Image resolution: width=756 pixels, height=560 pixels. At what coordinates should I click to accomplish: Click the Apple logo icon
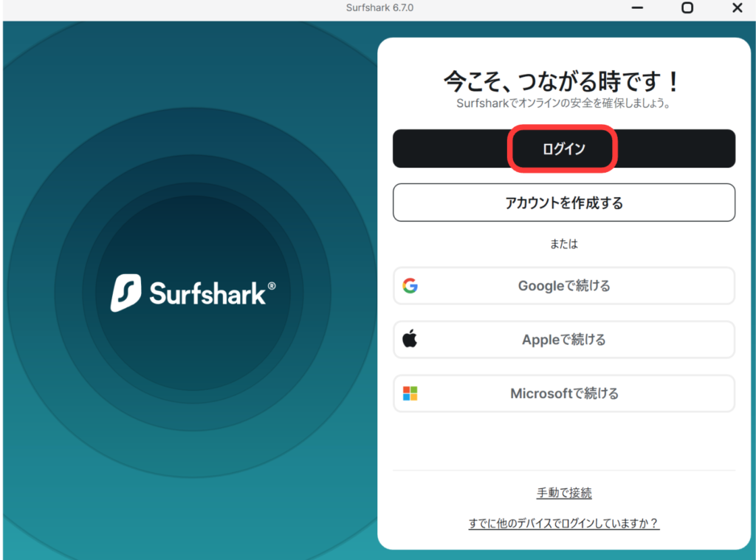[x=410, y=340]
